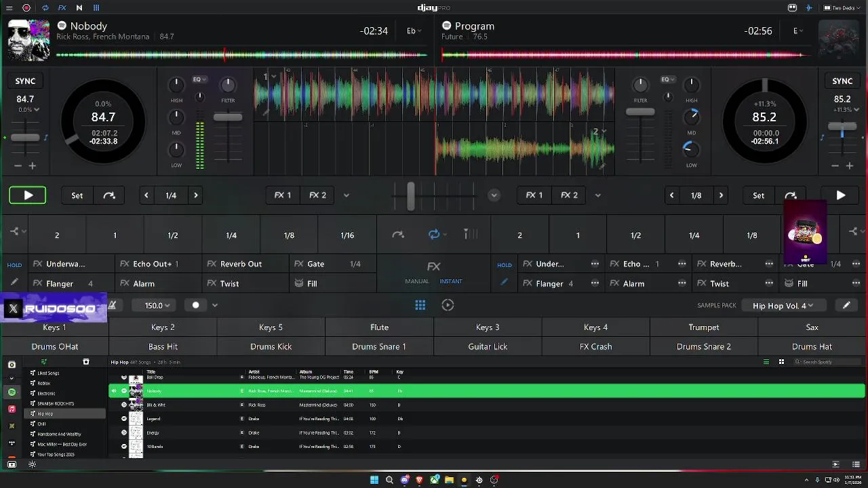The image size is (868, 488).
Task: Trigger left Reverb Out effect pad
Action: pos(245,264)
